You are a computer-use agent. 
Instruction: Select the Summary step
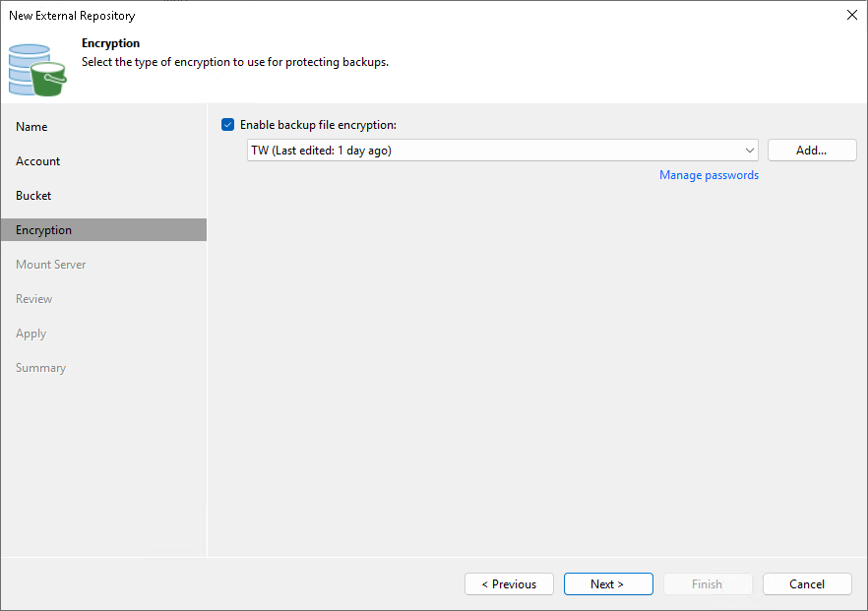coord(41,368)
